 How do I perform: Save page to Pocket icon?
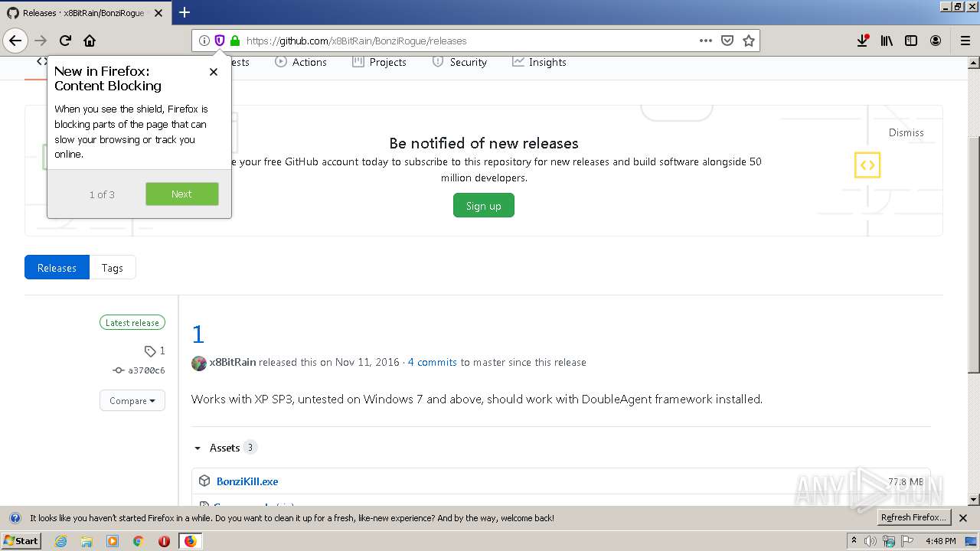point(727,41)
